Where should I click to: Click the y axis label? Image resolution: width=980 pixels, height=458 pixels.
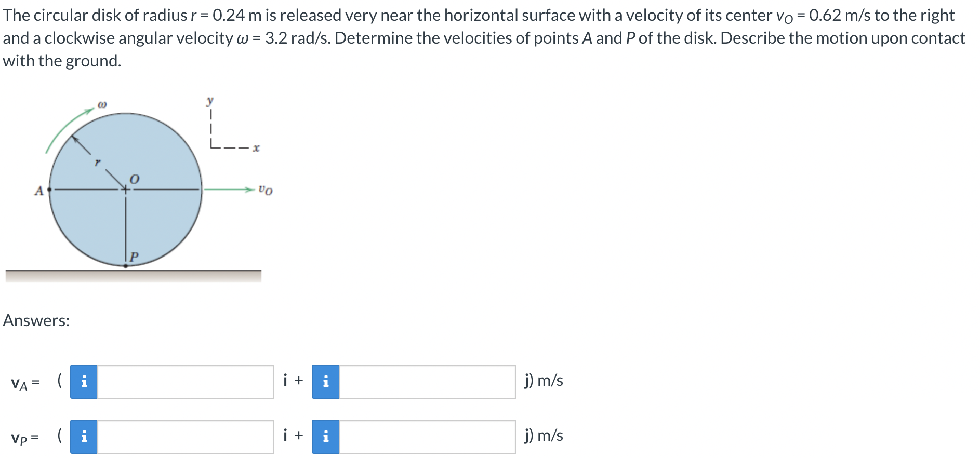210,100
